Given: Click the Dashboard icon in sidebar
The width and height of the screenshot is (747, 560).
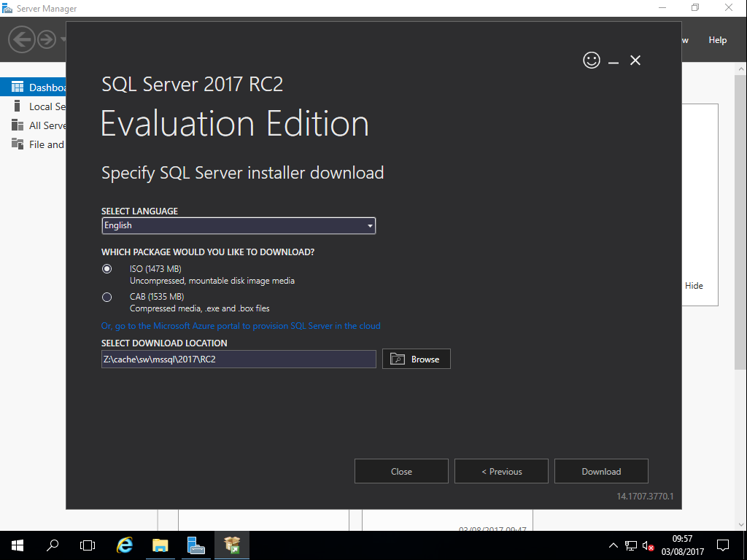Looking at the screenshot, I should pyautogui.click(x=18, y=87).
